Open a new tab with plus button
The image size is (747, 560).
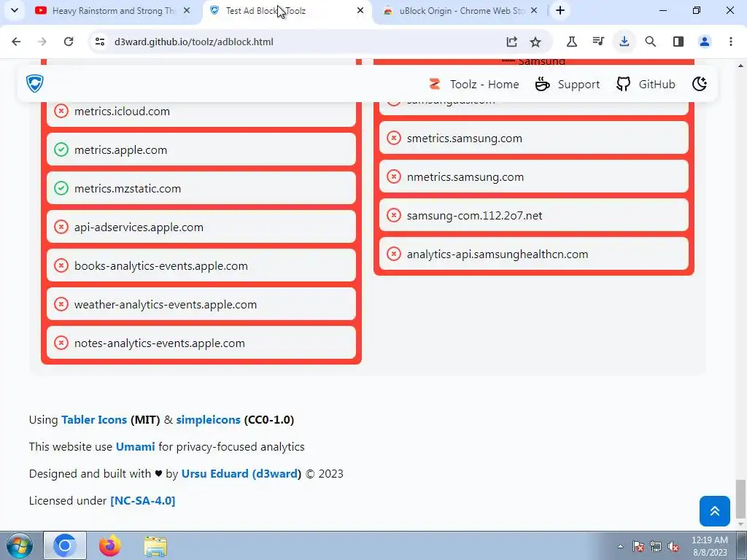(x=560, y=10)
